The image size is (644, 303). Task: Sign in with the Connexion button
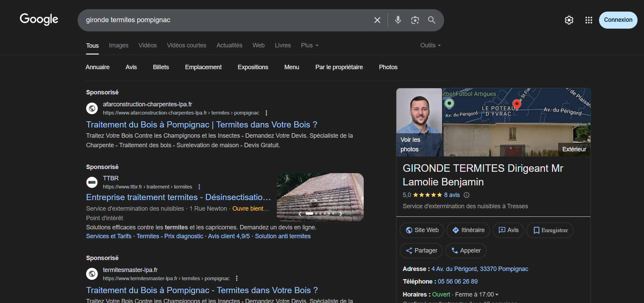pyautogui.click(x=618, y=20)
